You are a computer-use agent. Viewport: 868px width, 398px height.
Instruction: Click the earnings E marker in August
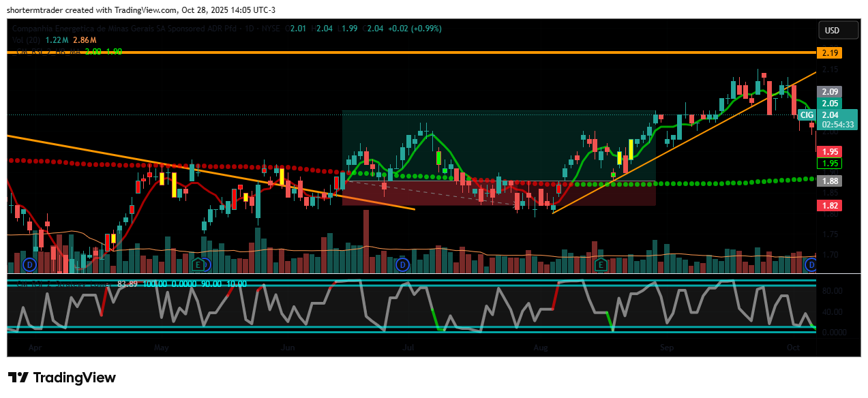click(x=601, y=264)
